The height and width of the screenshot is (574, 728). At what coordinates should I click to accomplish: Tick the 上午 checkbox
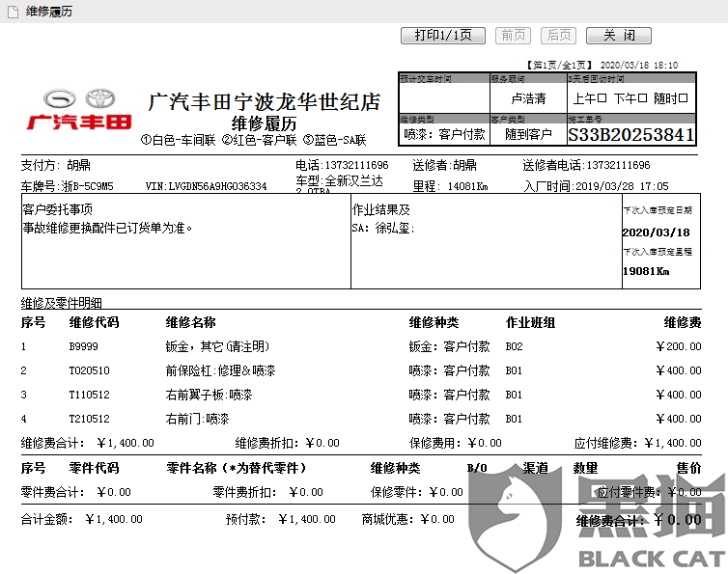click(x=602, y=98)
